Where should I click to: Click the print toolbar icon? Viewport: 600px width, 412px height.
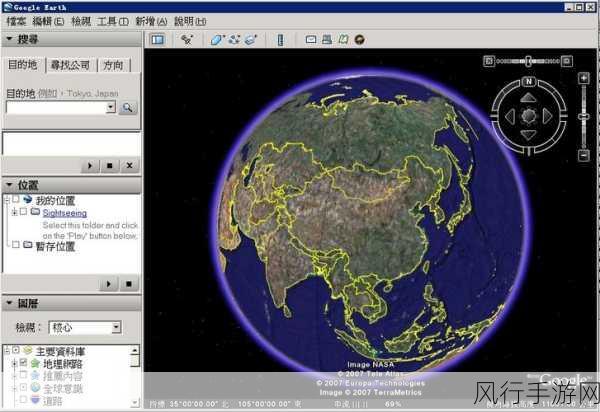[x=327, y=39]
